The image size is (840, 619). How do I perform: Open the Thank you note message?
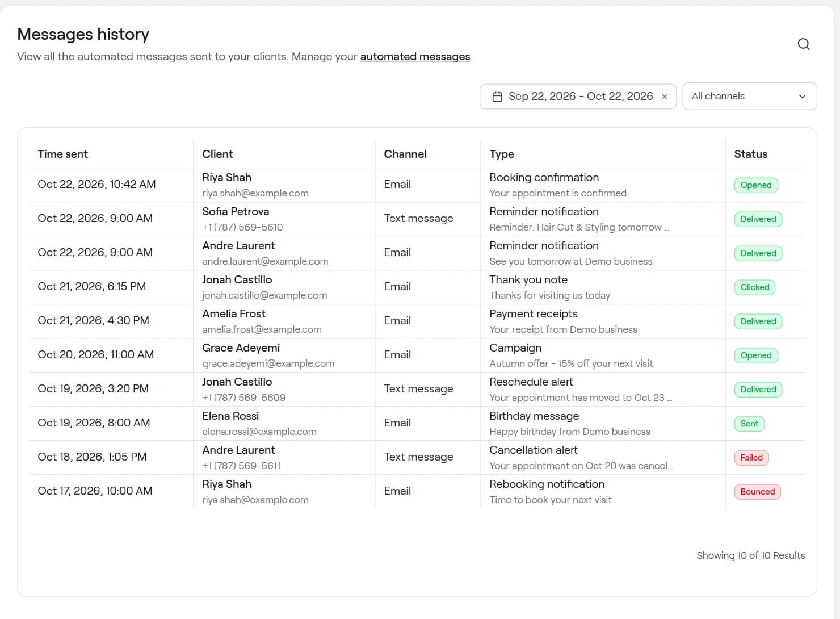tap(528, 279)
